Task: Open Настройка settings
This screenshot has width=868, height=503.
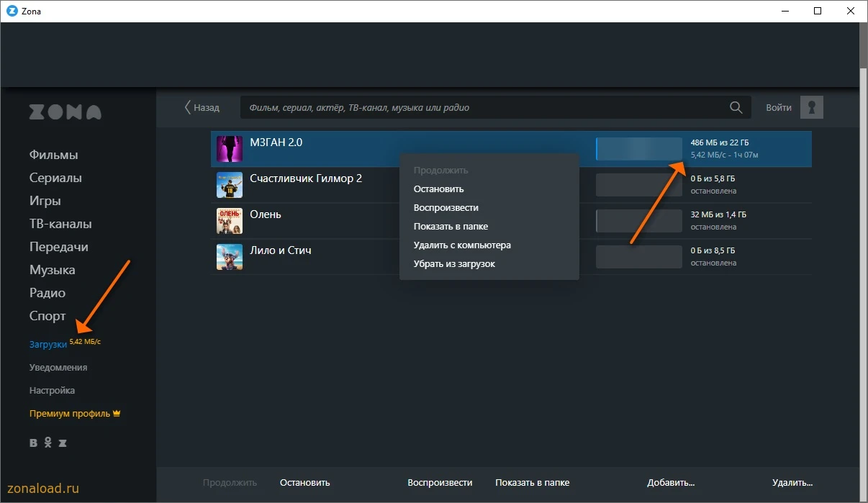Action: tap(52, 390)
